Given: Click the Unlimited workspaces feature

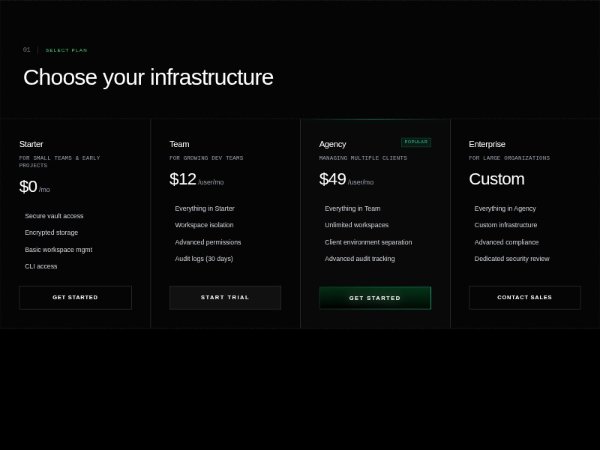Looking at the screenshot, I should (x=357, y=225).
